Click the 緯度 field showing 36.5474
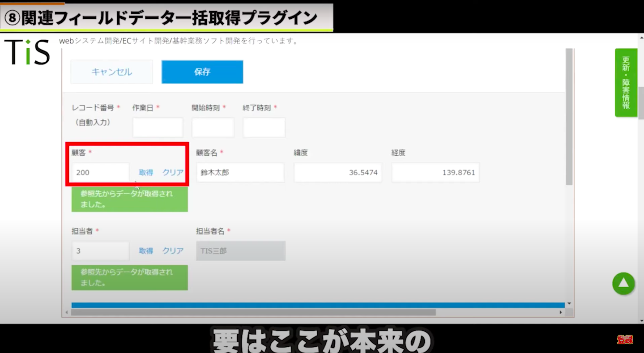The image size is (644, 353). [338, 173]
